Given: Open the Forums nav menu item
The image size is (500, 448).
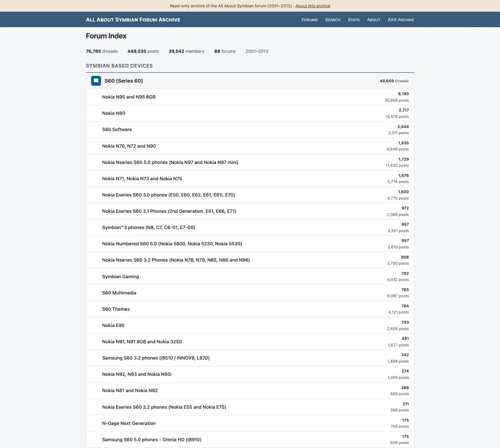Looking at the screenshot, I should pos(309,20).
